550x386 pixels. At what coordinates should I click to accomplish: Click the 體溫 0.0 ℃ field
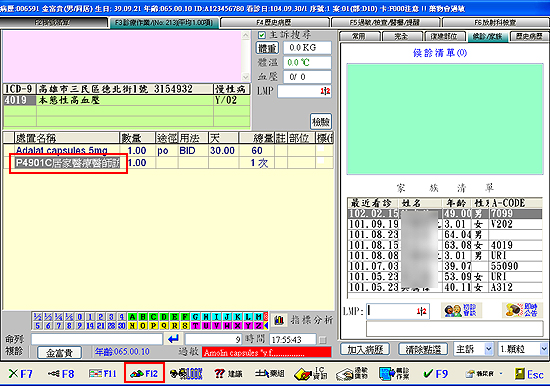[x=307, y=62]
